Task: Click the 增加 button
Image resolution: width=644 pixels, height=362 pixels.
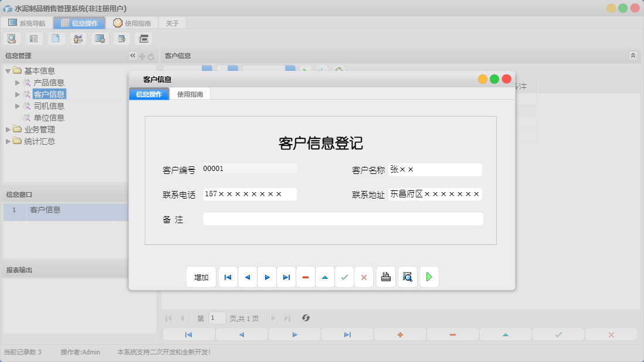Action: point(201,276)
